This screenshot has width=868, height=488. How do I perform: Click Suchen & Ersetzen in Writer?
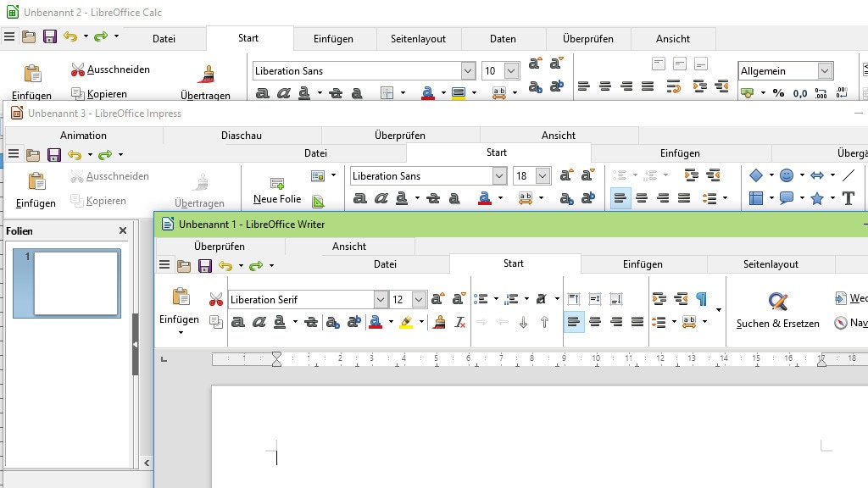click(x=777, y=310)
